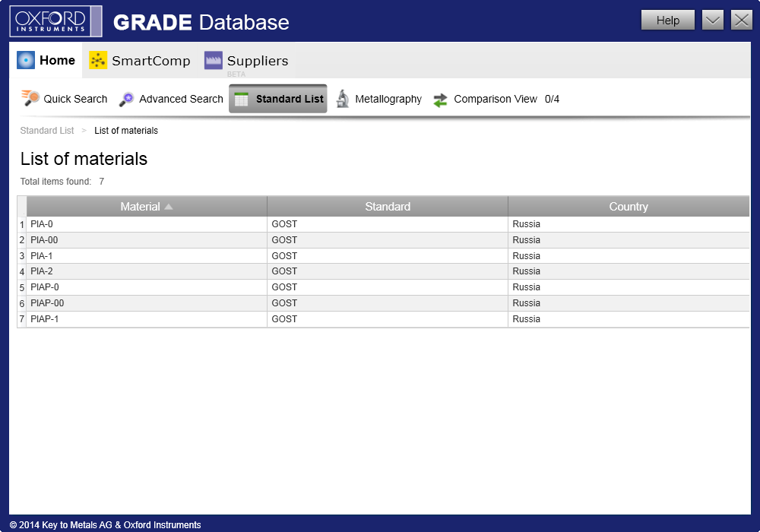Click Russia in the PIA-00 row
Screen dimensions: 760x532
point(527,240)
